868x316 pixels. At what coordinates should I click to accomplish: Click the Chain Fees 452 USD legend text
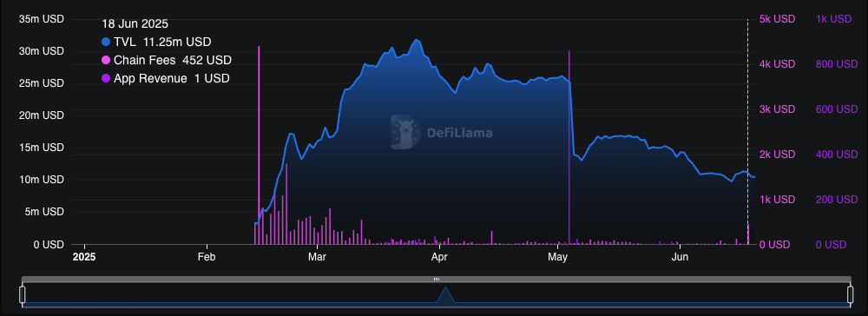[x=173, y=60]
